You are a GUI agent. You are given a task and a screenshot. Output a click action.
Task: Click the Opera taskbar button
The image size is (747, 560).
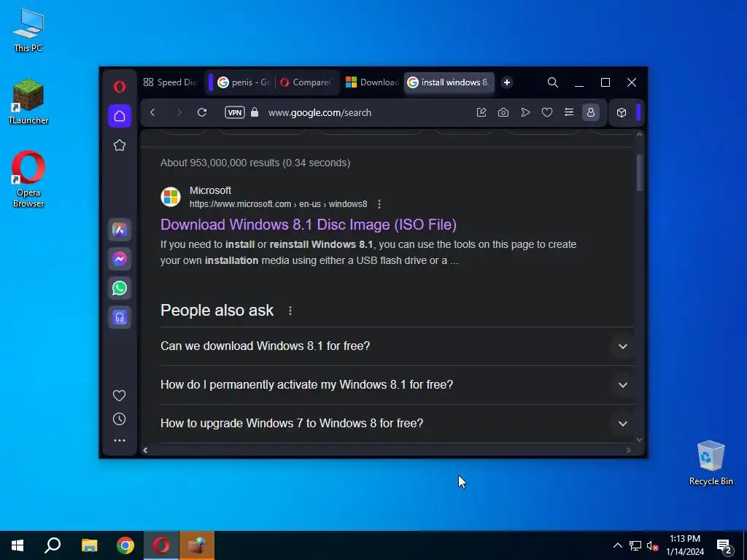coord(161,545)
